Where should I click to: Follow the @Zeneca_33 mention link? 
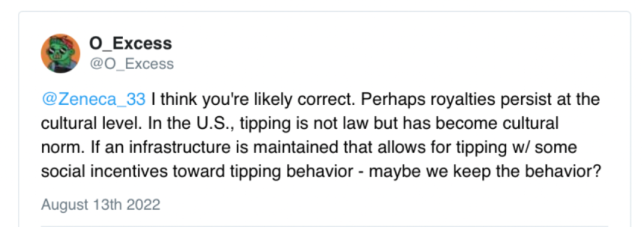coord(93,99)
